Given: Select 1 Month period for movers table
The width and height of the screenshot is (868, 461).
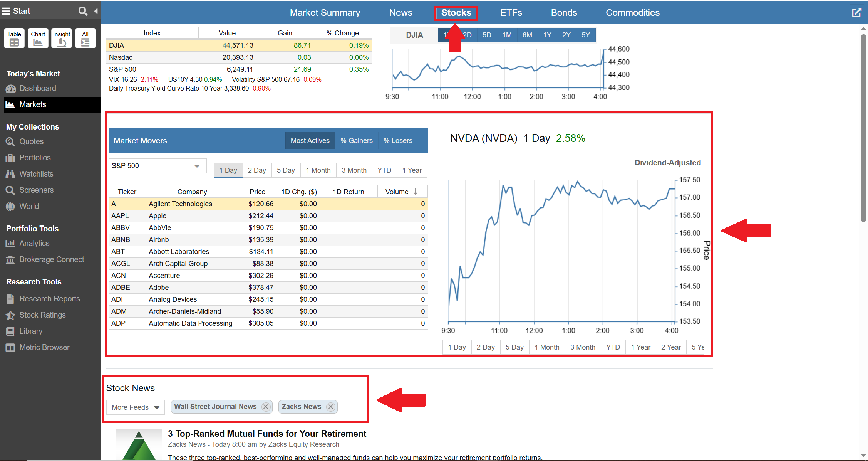Looking at the screenshot, I should (318, 170).
